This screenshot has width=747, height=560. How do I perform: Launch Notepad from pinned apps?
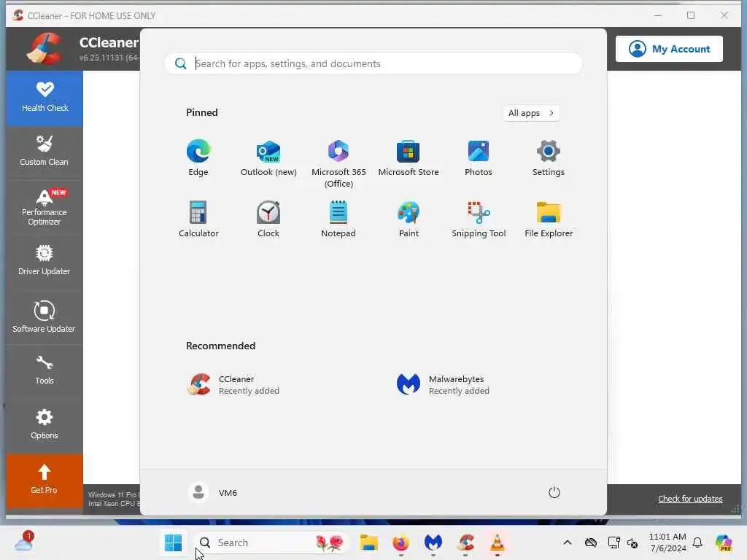coord(338,219)
